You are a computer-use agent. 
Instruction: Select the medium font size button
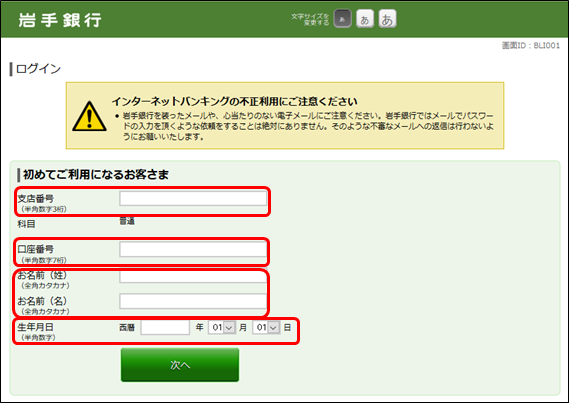click(x=365, y=19)
